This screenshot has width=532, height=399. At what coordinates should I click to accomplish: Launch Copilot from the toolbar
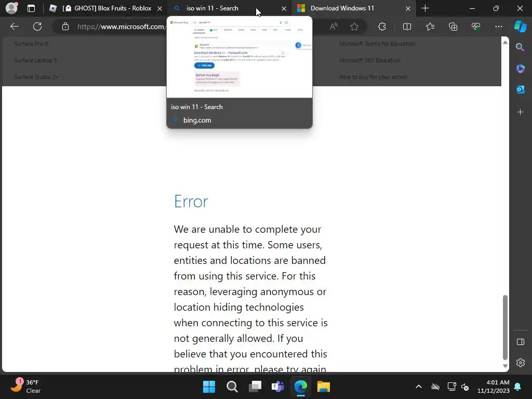520,26
